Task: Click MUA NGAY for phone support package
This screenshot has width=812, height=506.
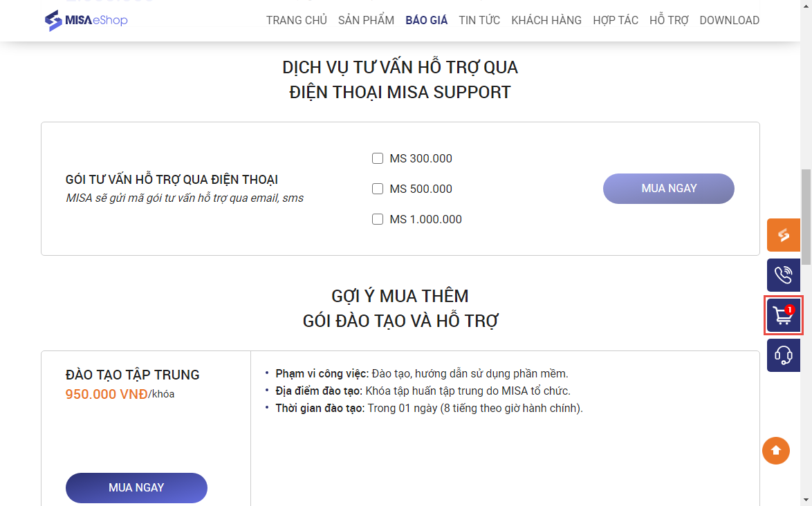Action: [x=668, y=189]
